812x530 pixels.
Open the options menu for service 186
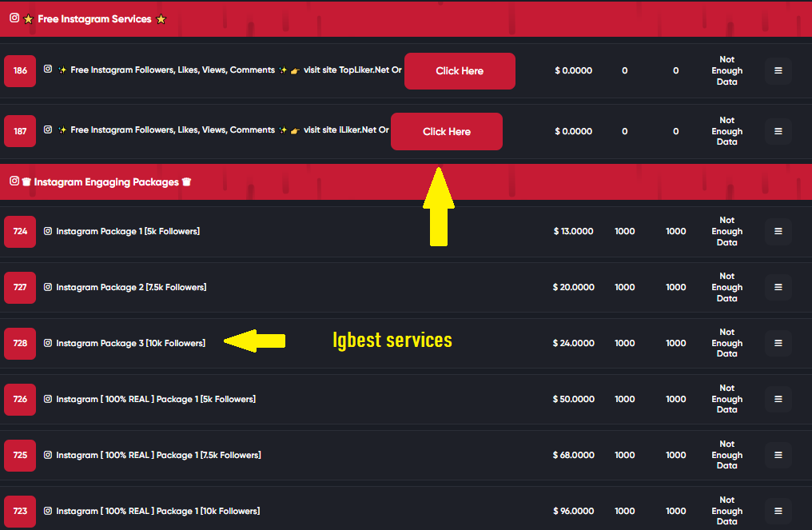(778, 70)
